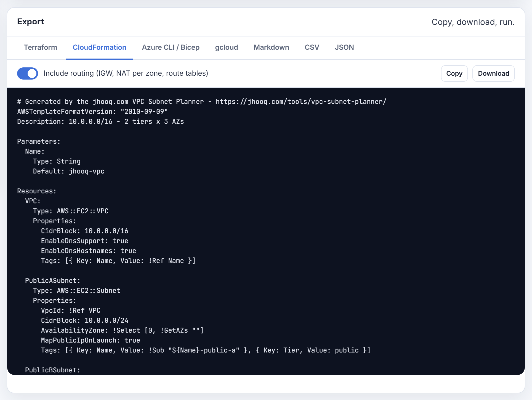The height and width of the screenshot is (400, 532).
Task: Click the 'Type: AWS::EC2::Subnet' line
Action: pos(77,291)
